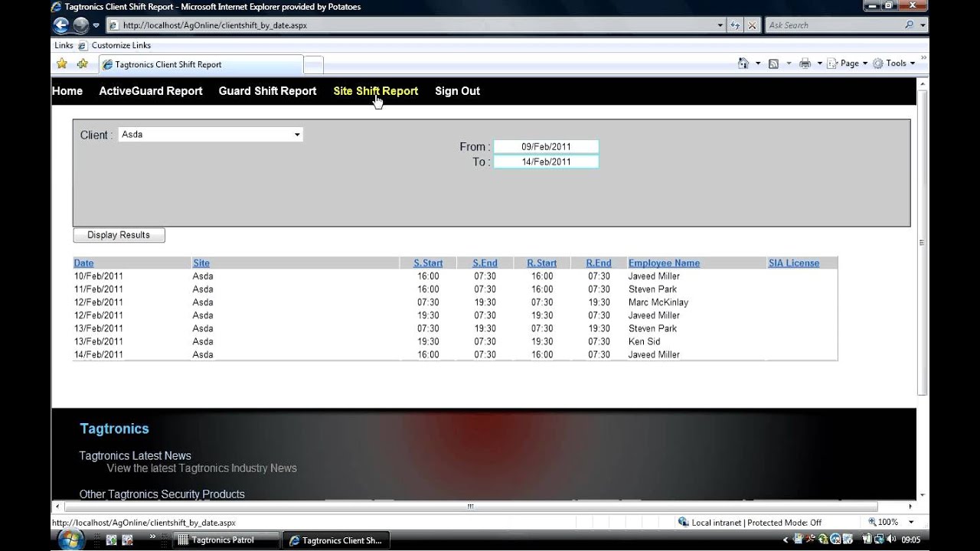The image size is (980, 551).
Task: Click the From date field 09/Feb/2011
Action: click(x=546, y=147)
